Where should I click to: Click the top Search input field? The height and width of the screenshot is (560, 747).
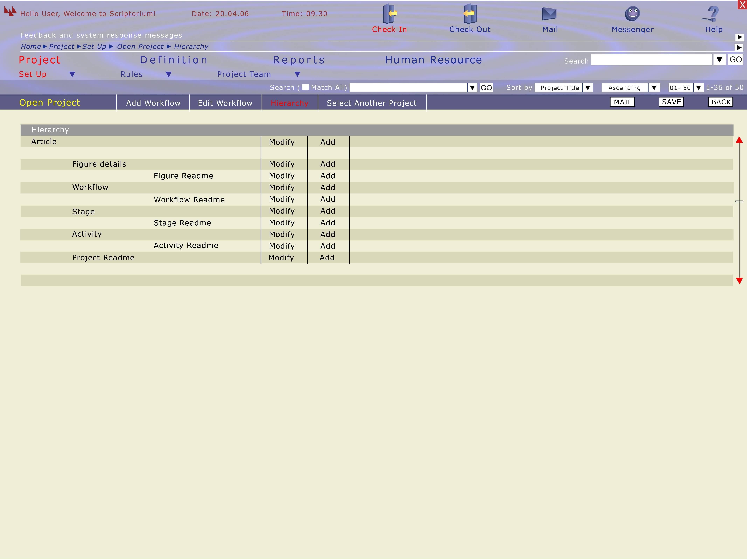pyautogui.click(x=651, y=60)
